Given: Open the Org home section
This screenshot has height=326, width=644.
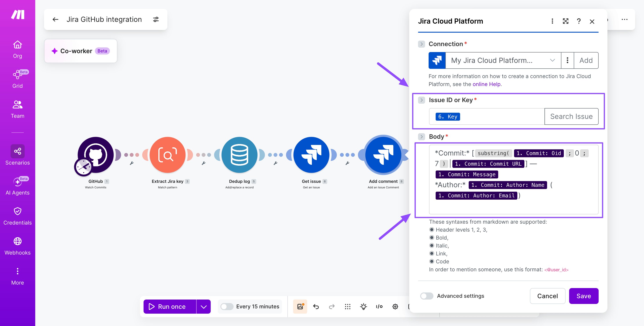Looking at the screenshot, I should 17,50.
